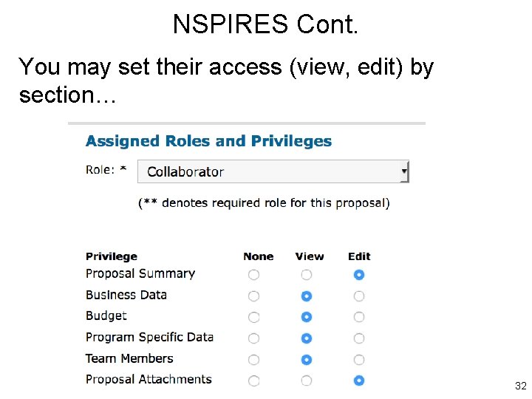Enable None for Proposal Attachments
This screenshot has width=532, height=399.
254,381
